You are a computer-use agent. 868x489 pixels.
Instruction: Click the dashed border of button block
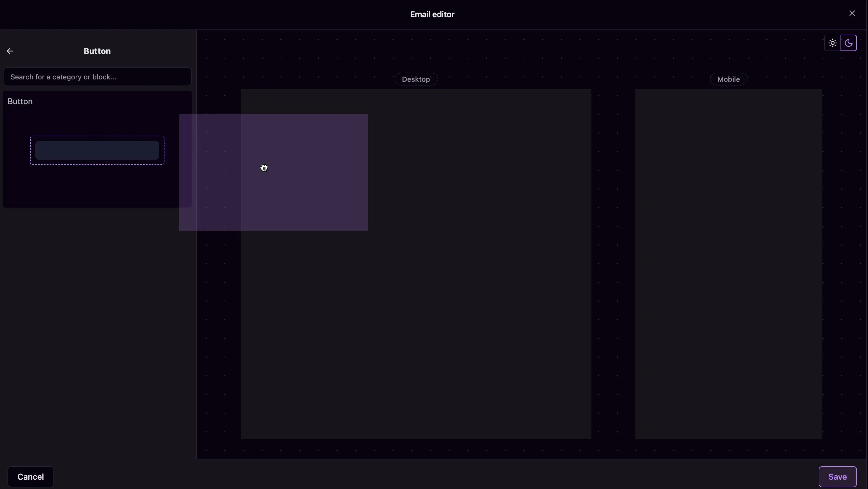coord(97,136)
